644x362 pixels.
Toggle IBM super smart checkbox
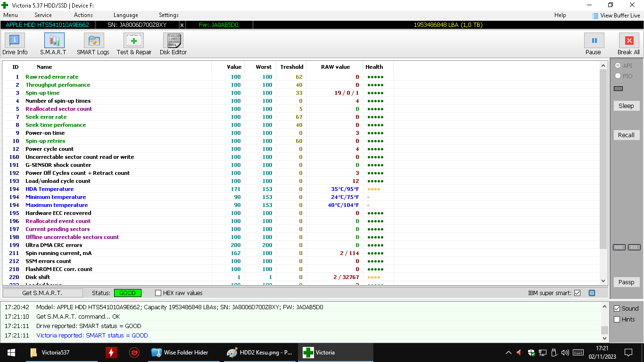pos(577,293)
